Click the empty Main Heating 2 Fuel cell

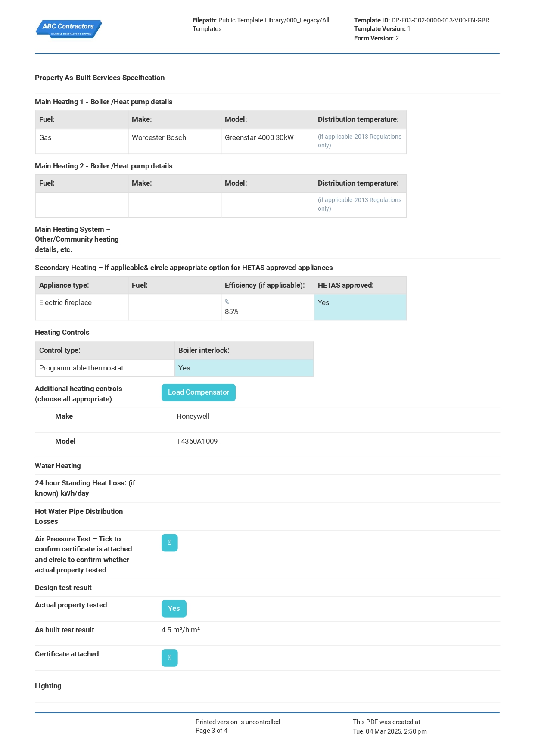pyautogui.click(x=81, y=205)
